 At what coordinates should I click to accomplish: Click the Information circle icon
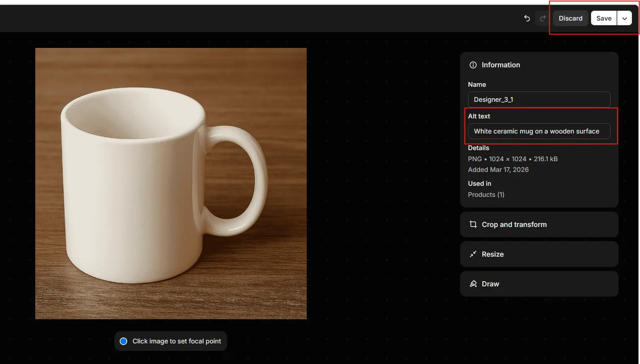coord(473,65)
